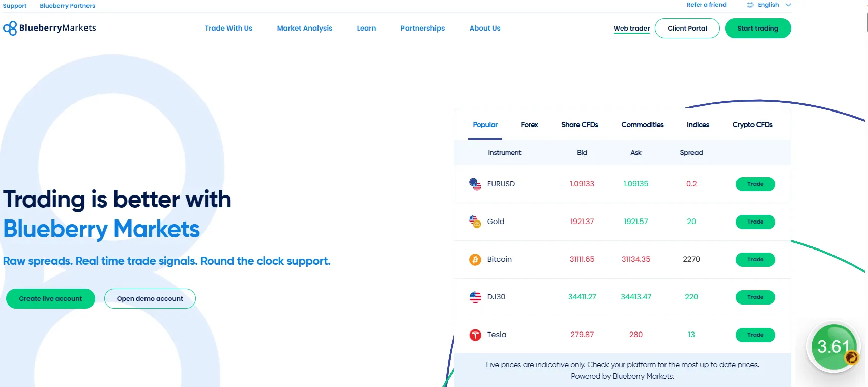The width and height of the screenshot is (868, 387).
Task: Open the Web trader link
Action: [x=631, y=29]
